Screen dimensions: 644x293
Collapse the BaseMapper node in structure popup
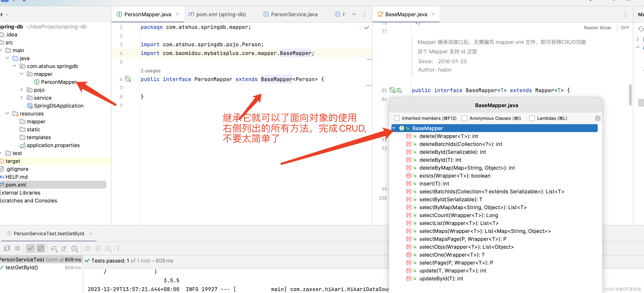(x=394, y=128)
